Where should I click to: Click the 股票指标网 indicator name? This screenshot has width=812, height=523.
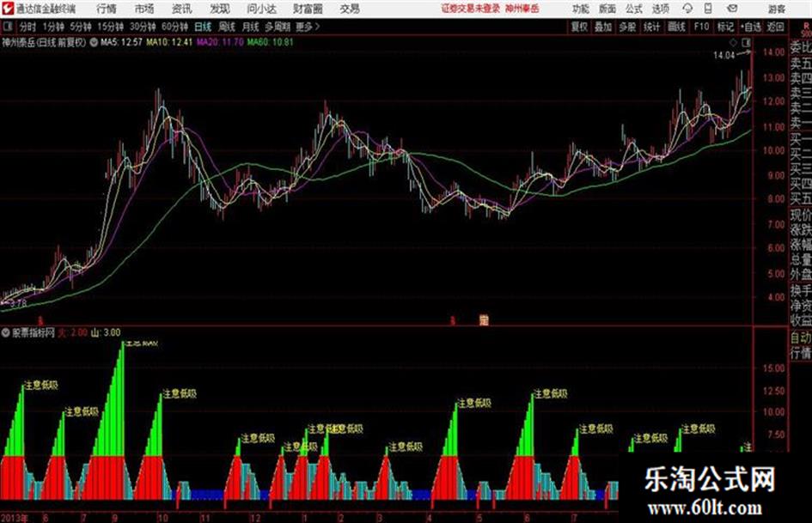(x=34, y=332)
